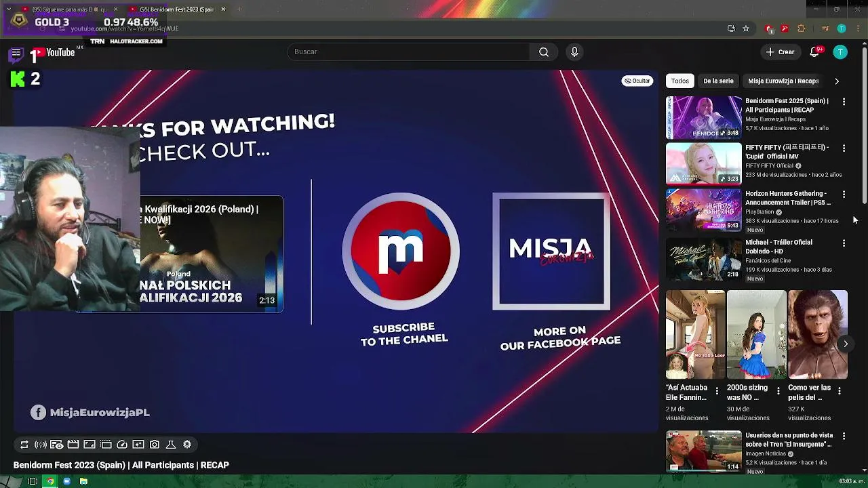Click in the Buscar search field
The height and width of the screenshot is (488, 868).
[x=409, y=52]
